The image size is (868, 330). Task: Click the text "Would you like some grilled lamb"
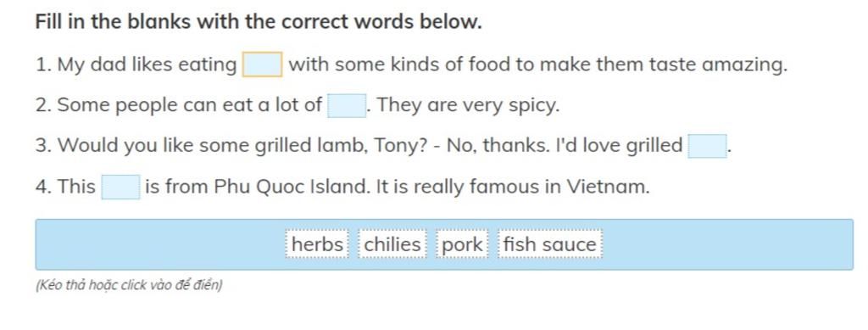tap(212, 146)
